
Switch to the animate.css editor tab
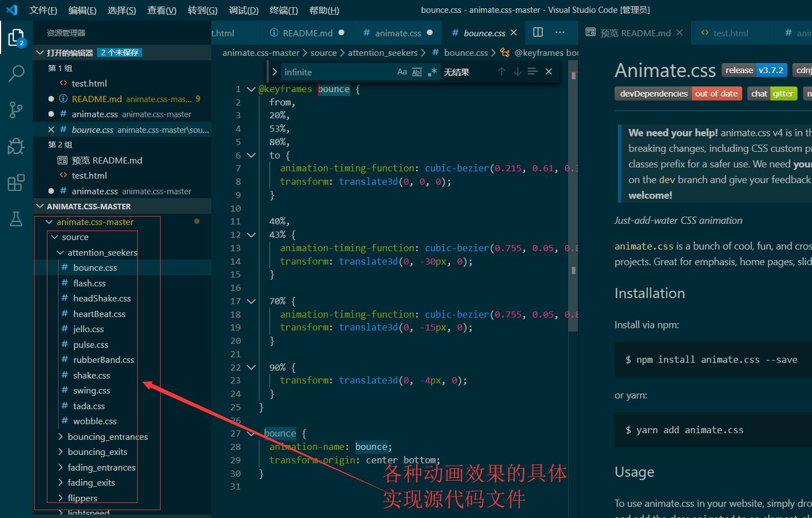pos(398,33)
